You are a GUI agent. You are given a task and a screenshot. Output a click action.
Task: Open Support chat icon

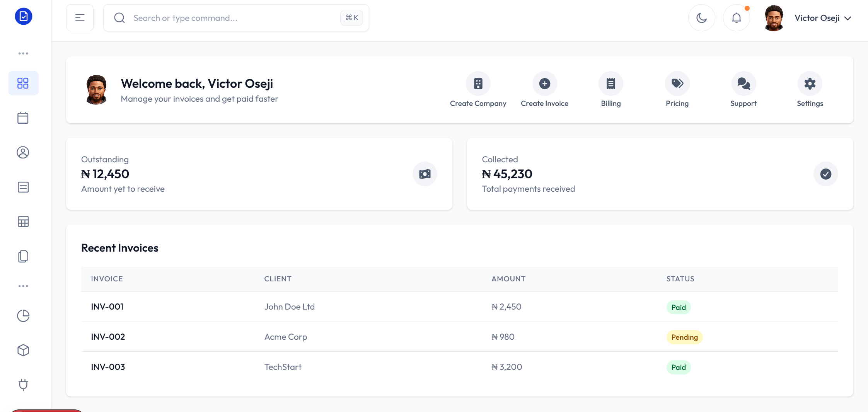[x=743, y=83]
